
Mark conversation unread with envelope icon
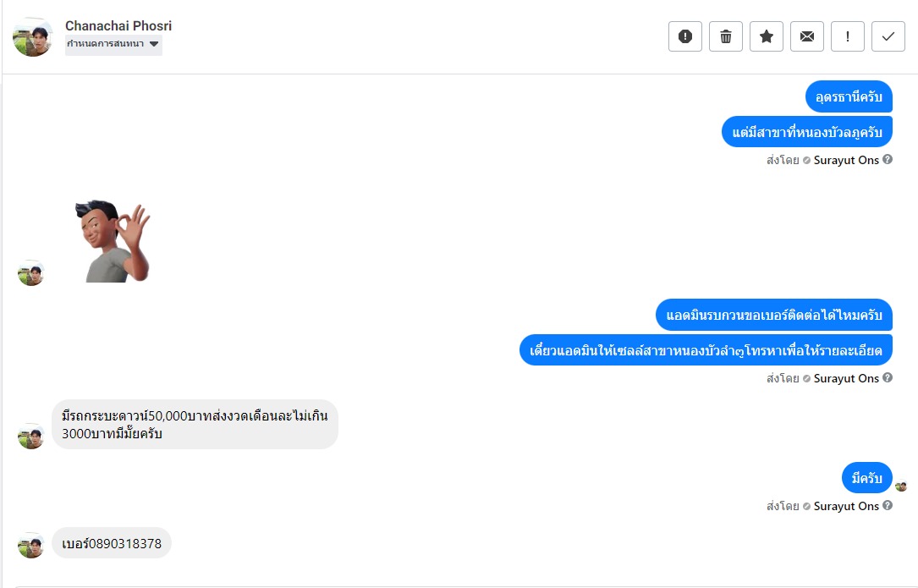807,36
